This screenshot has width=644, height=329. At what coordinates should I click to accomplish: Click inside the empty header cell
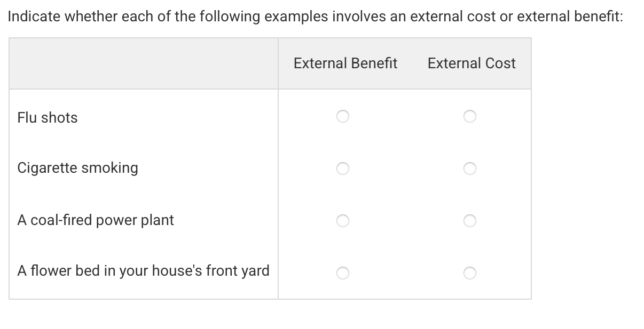144,63
